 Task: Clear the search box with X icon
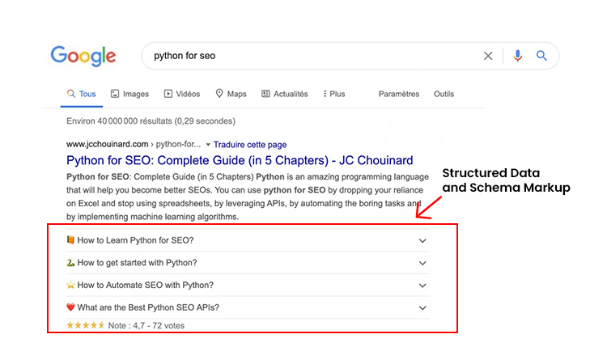(488, 56)
